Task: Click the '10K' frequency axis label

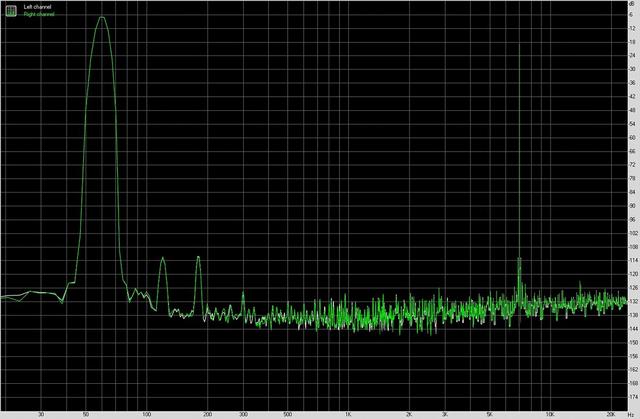Action: (x=550, y=415)
